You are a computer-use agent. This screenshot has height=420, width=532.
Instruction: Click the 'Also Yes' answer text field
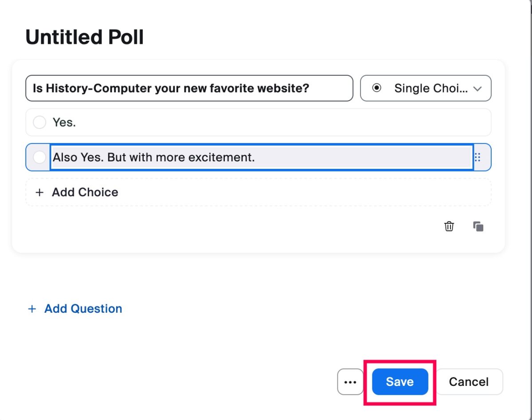tap(262, 157)
